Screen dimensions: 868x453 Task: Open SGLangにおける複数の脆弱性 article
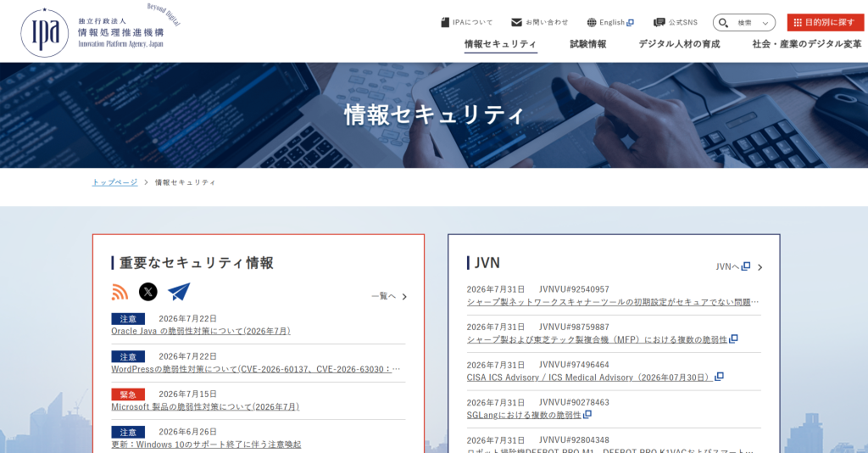tap(524, 415)
